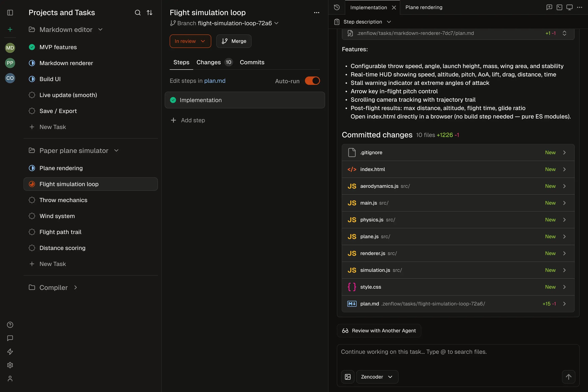Image resolution: width=588 pixels, height=392 pixels.
Task: Click the Implementation step green check
Action: pos(173,100)
